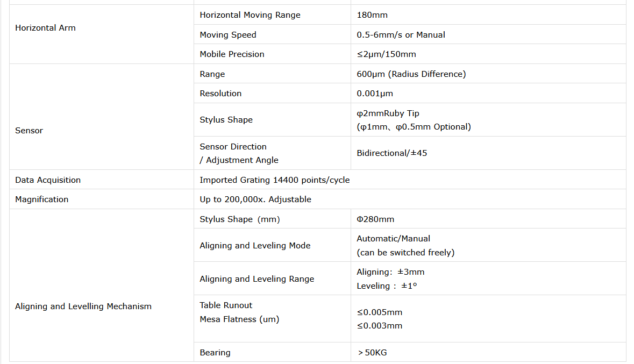Click the "Magnification" row label
The width and height of the screenshot is (634, 364).
(42, 199)
